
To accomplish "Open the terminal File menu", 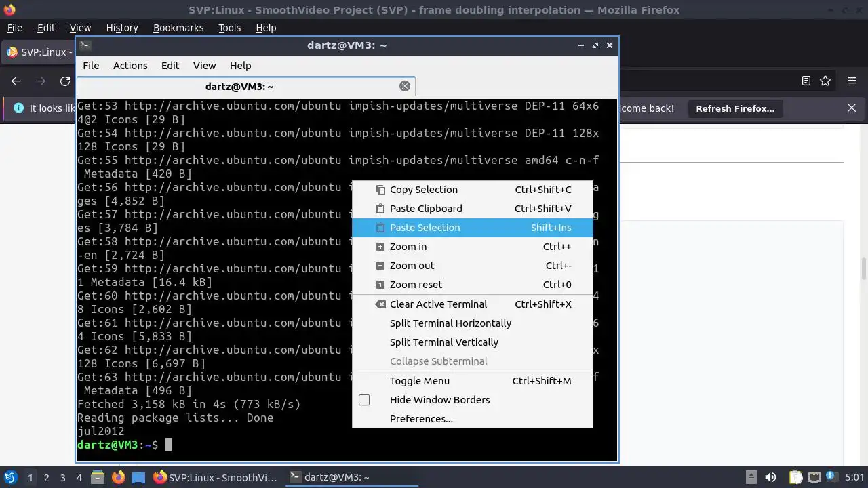I will (91, 66).
